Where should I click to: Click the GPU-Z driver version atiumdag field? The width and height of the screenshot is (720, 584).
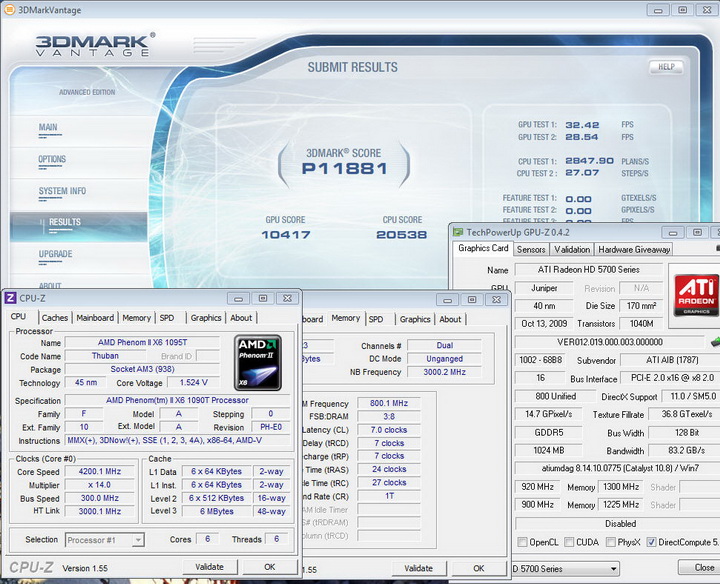tap(618, 468)
